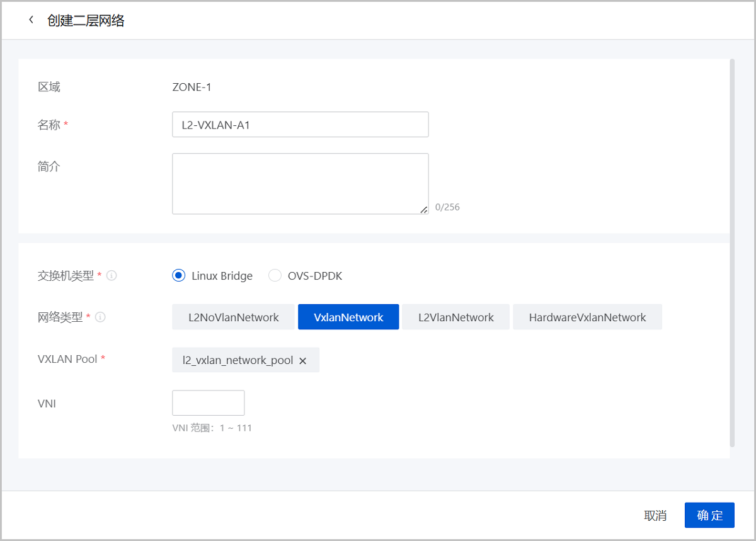Open the l2_vxlan_network_pool VXLAN Pool selection

(x=238, y=360)
